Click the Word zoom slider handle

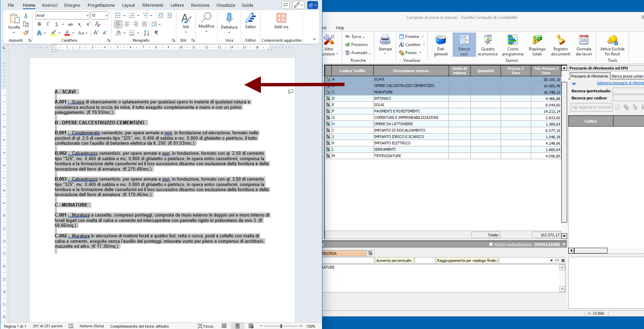pos(281,326)
